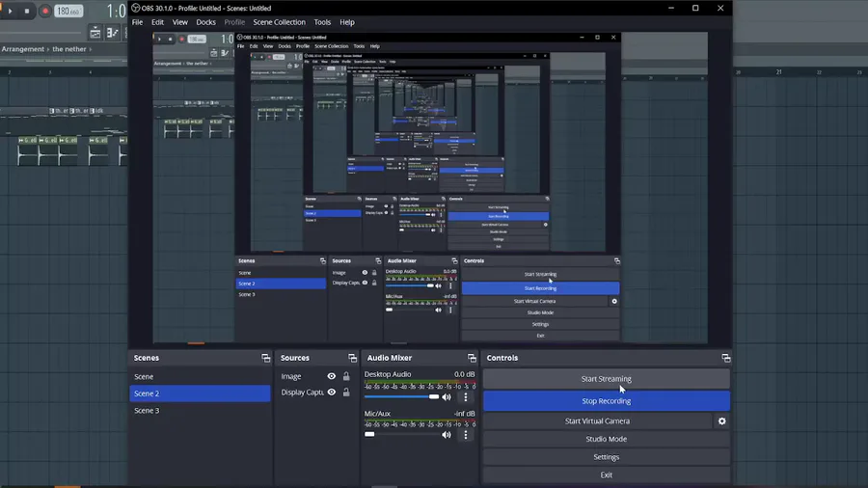
Task: Click FL Studio playlist toolbar icon
Action: coord(95,33)
